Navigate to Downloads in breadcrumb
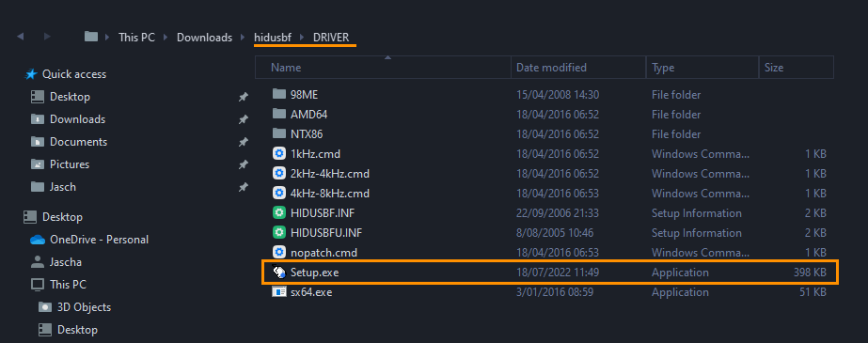 pyautogui.click(x=204, y=37)
